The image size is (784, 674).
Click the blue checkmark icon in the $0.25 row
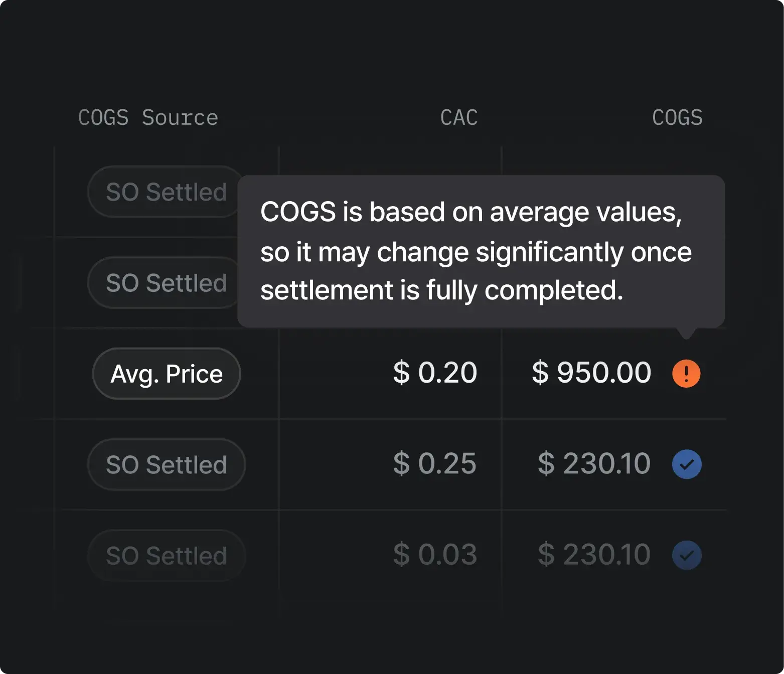[x=686, y=464]
